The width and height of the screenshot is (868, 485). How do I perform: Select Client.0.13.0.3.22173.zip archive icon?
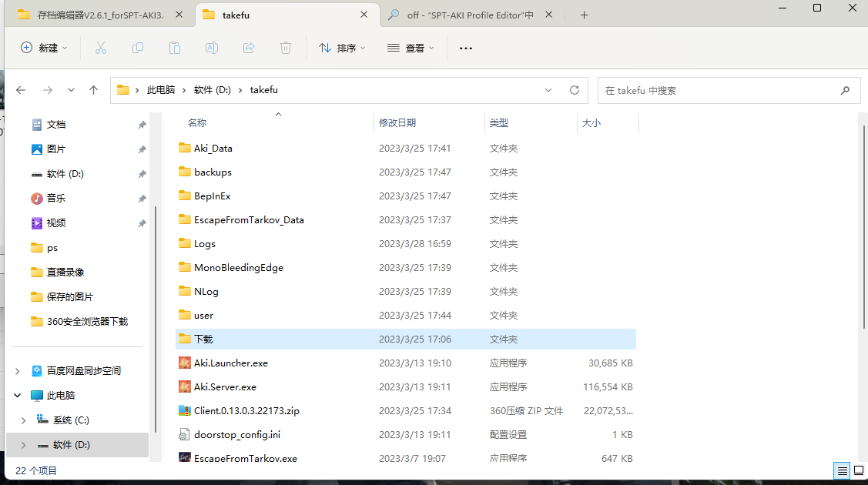pyautogui.click(x=184, y=410)
